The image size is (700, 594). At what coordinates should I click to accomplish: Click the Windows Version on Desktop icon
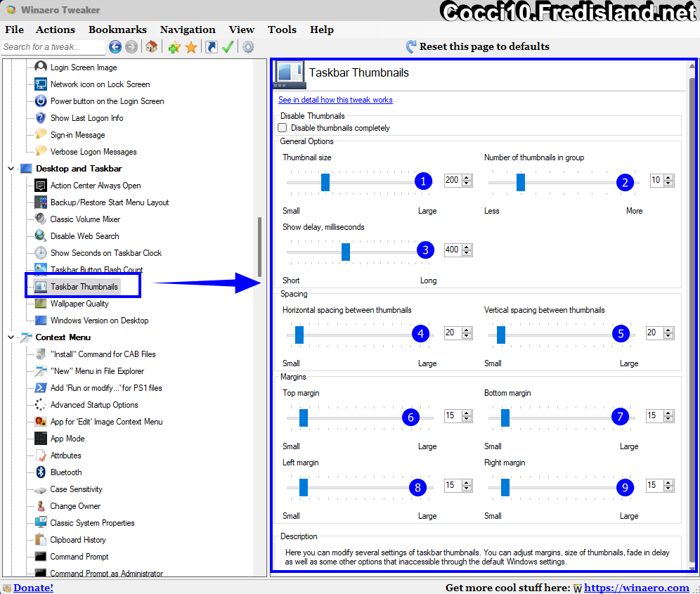[41, 321]
